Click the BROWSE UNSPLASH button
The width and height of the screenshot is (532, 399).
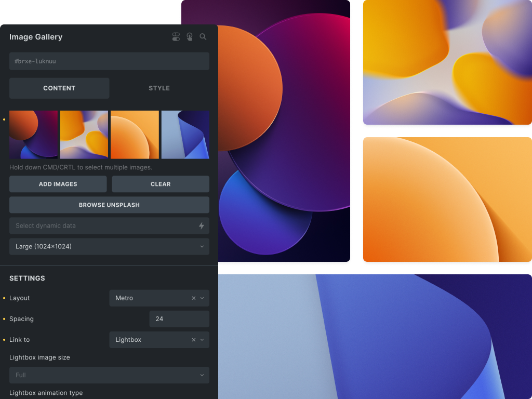[109, 205]
